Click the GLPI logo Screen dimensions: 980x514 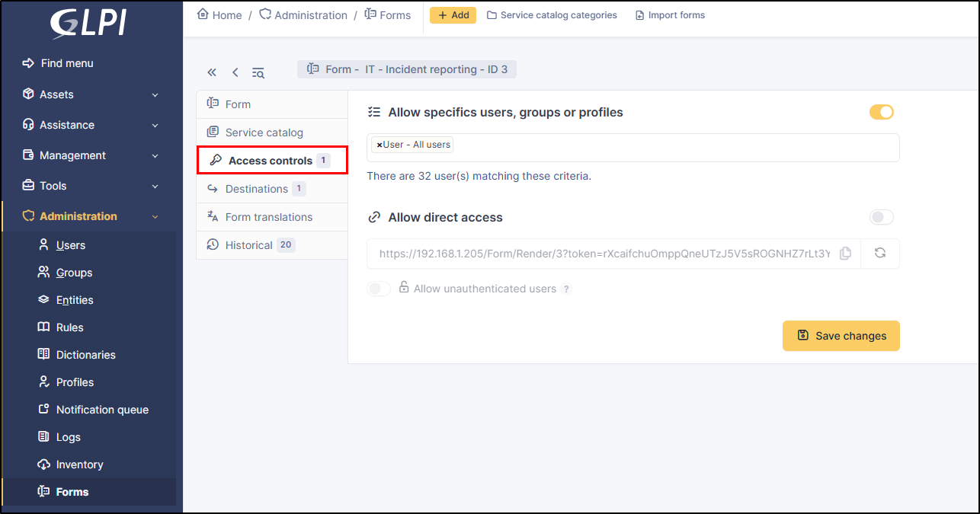tap(88, 24)
